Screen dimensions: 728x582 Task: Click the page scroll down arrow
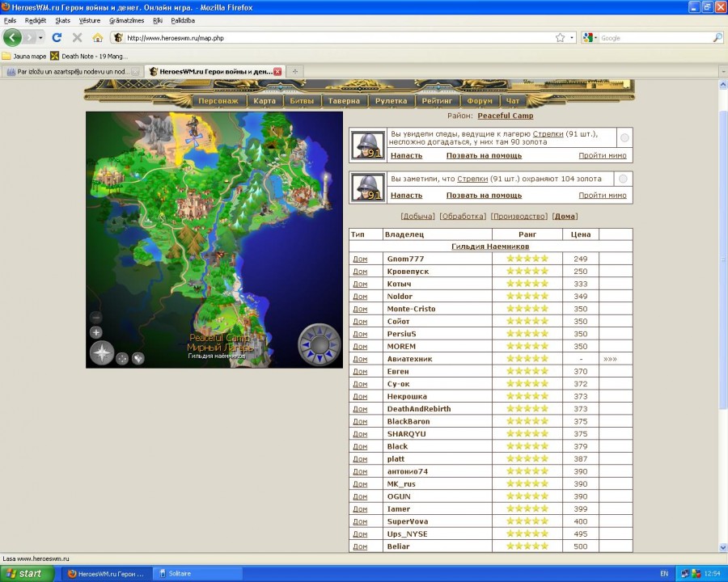click(x=723, y=548)
